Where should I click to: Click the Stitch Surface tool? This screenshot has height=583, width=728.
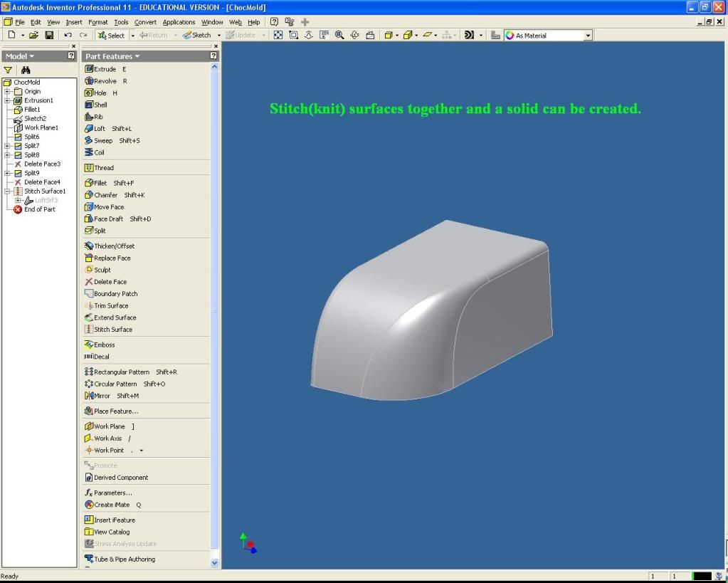click(112, 330)
